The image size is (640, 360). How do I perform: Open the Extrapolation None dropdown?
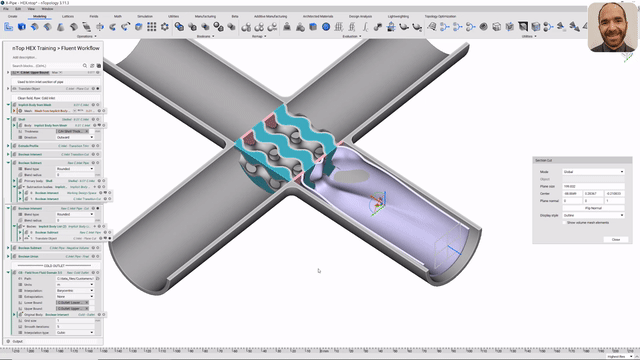[x=75, y=296]
